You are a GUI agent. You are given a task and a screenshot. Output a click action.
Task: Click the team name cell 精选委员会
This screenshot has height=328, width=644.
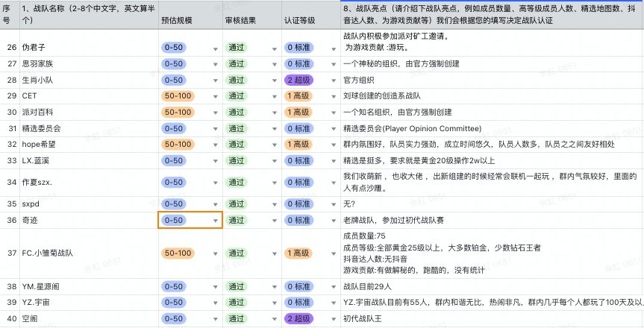click(89, 128)
